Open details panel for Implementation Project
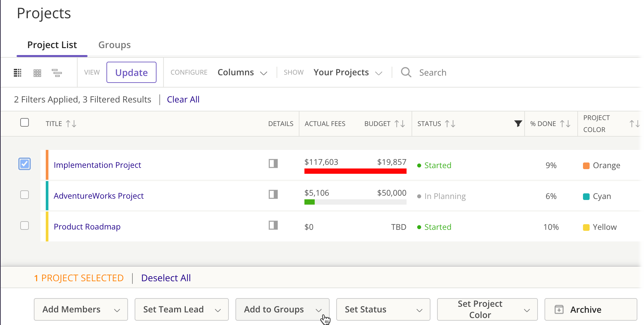644x325 pixels. click(273, 163)
